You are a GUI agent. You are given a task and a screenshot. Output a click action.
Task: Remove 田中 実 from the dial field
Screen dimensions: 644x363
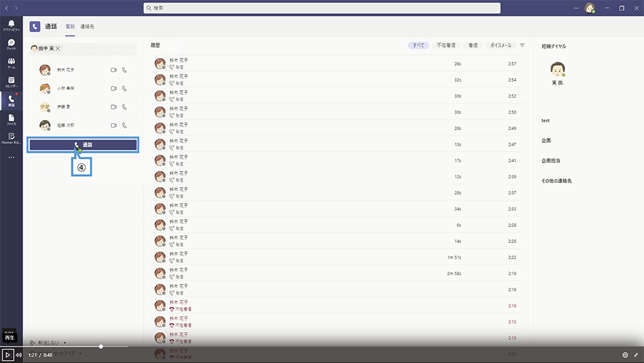pos(58,48)
